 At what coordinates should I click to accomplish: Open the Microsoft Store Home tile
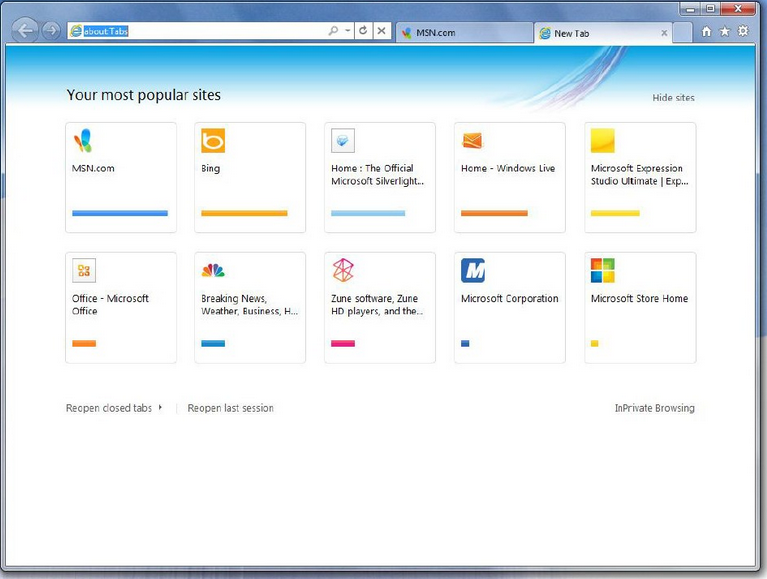(640, 307)
